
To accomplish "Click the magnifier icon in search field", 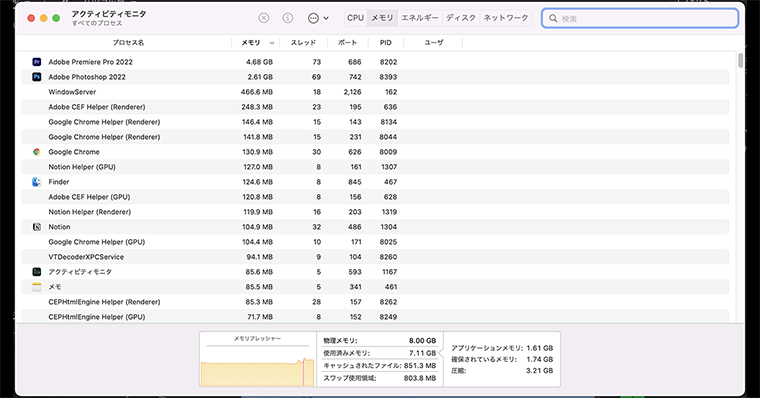I will (x=553, y=18).
